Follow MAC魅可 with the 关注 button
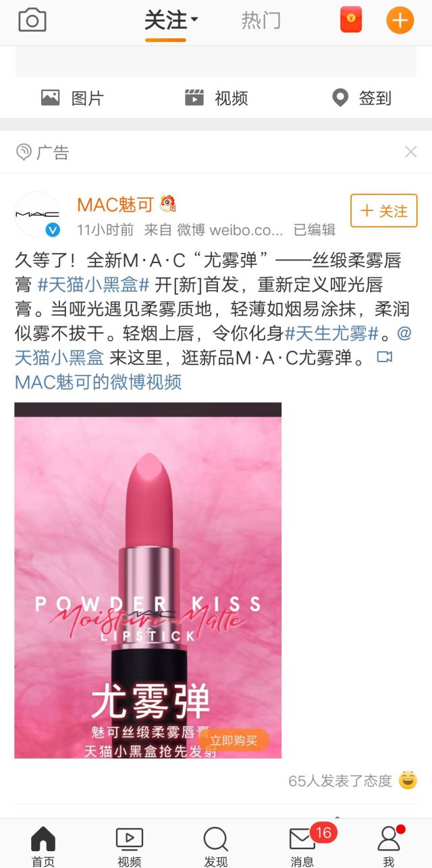 coord(384,211)
